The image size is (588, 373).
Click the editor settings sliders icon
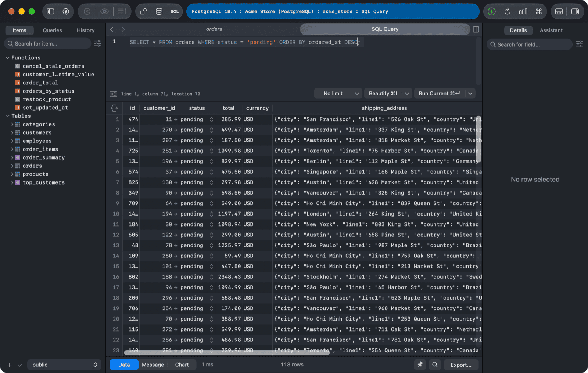point(114,94)
